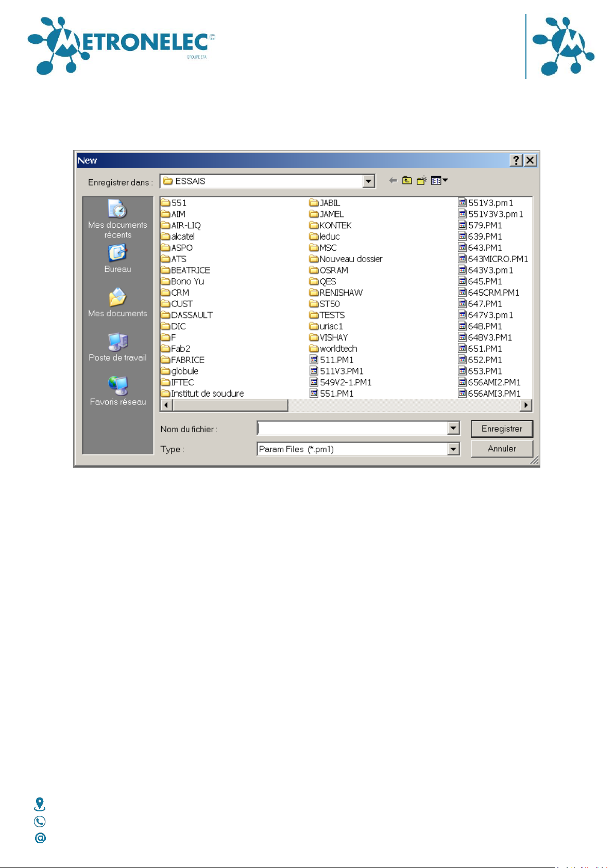Select the AIR-LIQ folder
Image resolution: width=614 pixels, height=868 pixels.
tap(181, 226)
